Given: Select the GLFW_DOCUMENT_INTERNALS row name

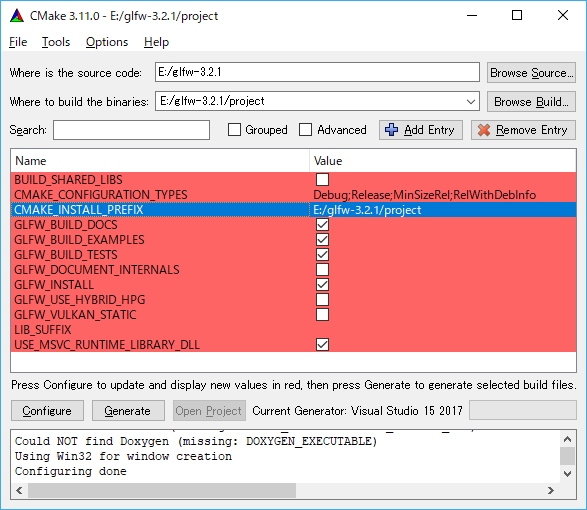Looking at the screenshot, I should (x=97, y=270).
